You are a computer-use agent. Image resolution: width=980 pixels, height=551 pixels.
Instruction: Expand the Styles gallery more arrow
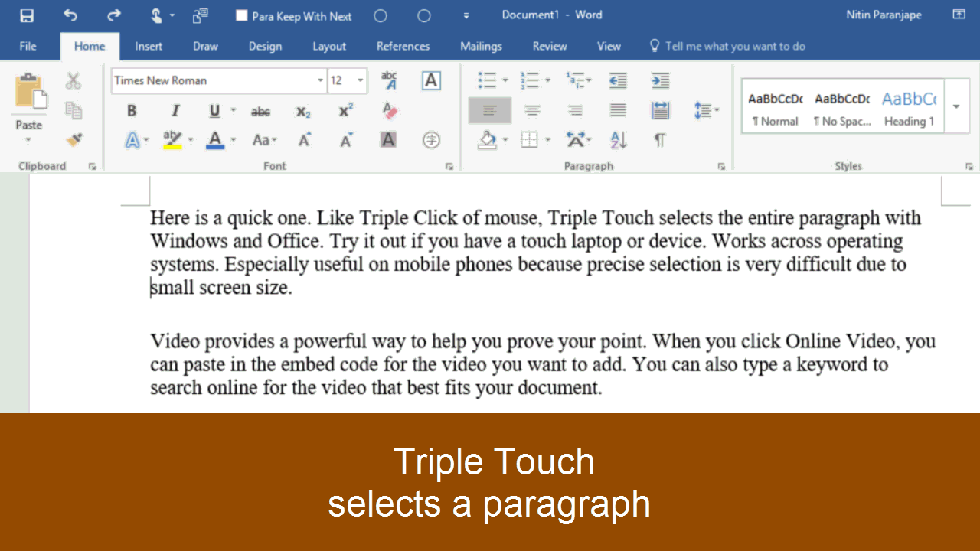coord(956,106)
